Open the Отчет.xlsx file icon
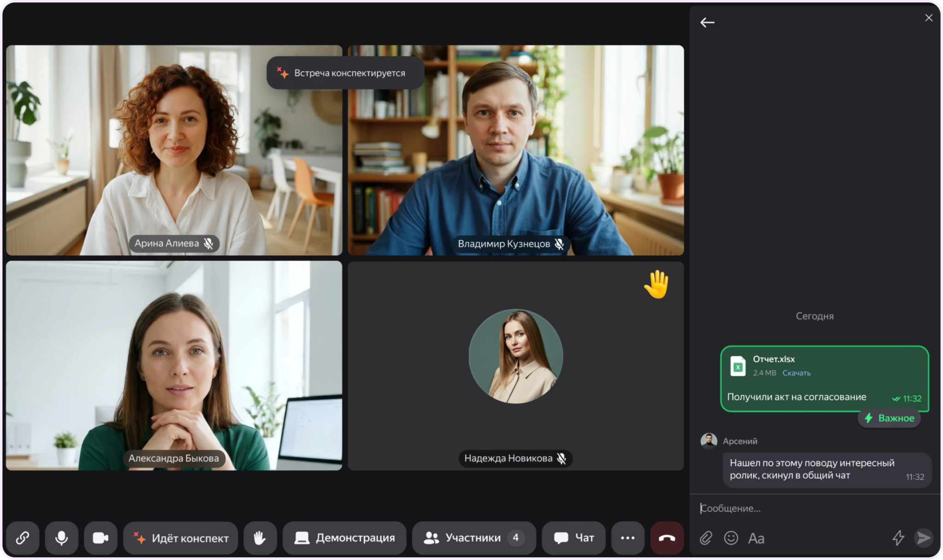Image resolution: width=943 pixels, height=560 pixels. (x=738, y=366)
